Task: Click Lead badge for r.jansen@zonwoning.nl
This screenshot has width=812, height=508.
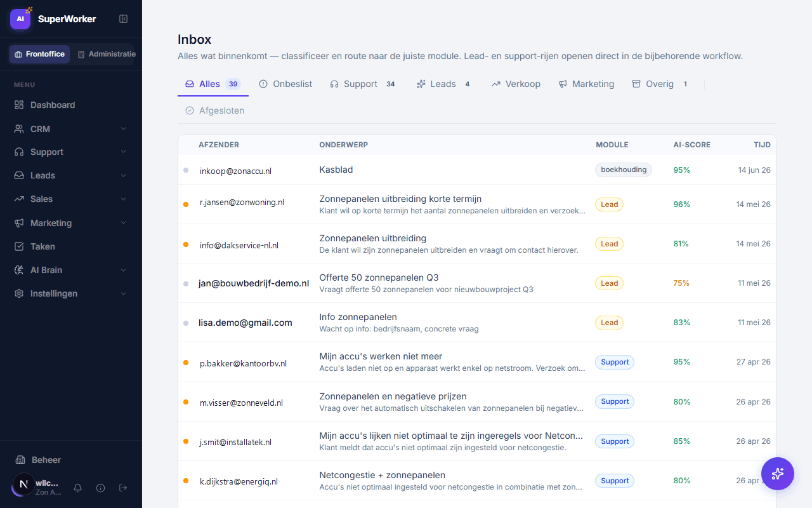Action: (609, 204)
